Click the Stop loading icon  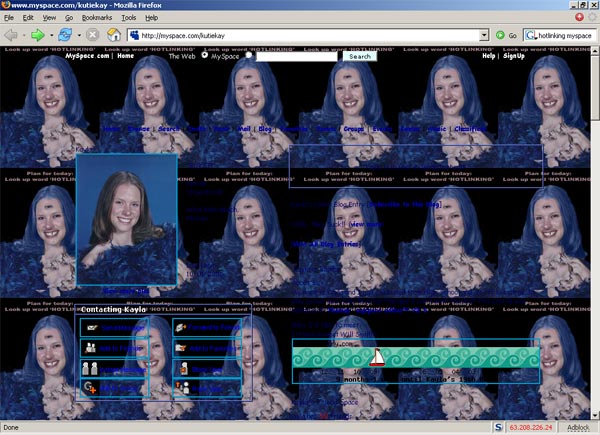(92, 35)
